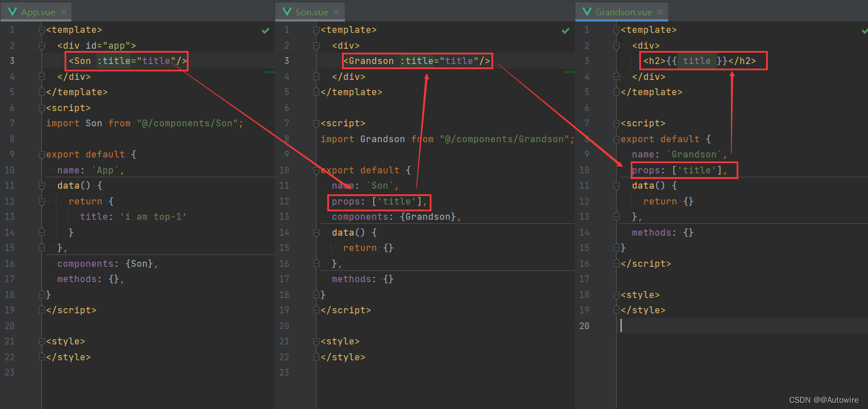Close the App.vue tab
This screenshot has height=409, width=868.
[63, 12]
